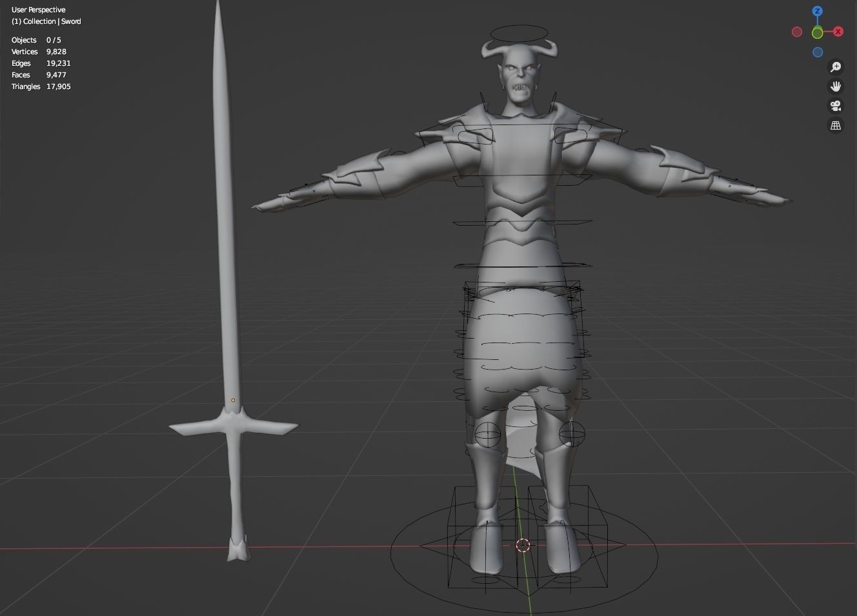The height and width of the screenshot is (616, 857).
Task: Activate the pan hand icon
Action: [x=836, y=86]
